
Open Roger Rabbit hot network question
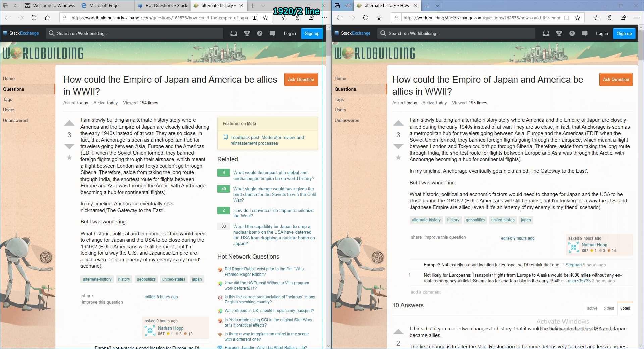[x=264, y=271]
